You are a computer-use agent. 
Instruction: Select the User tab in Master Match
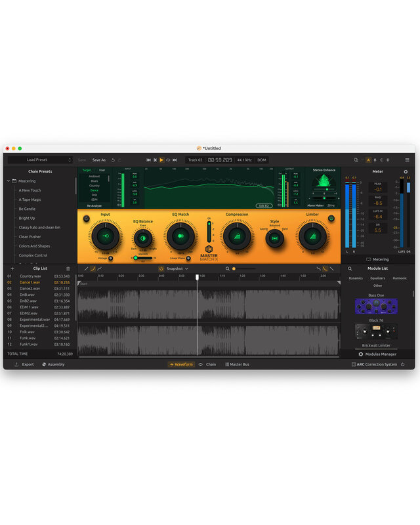pyautogui.click(x=102, y=170)
